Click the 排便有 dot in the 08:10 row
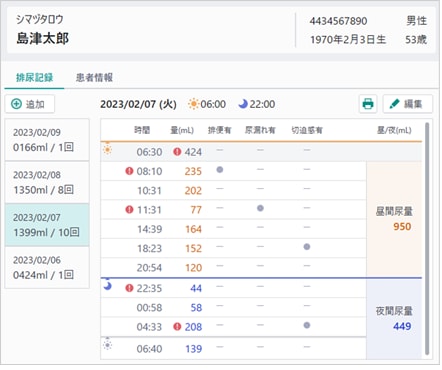This screenshot has width=442, height=370. (220, 170)
